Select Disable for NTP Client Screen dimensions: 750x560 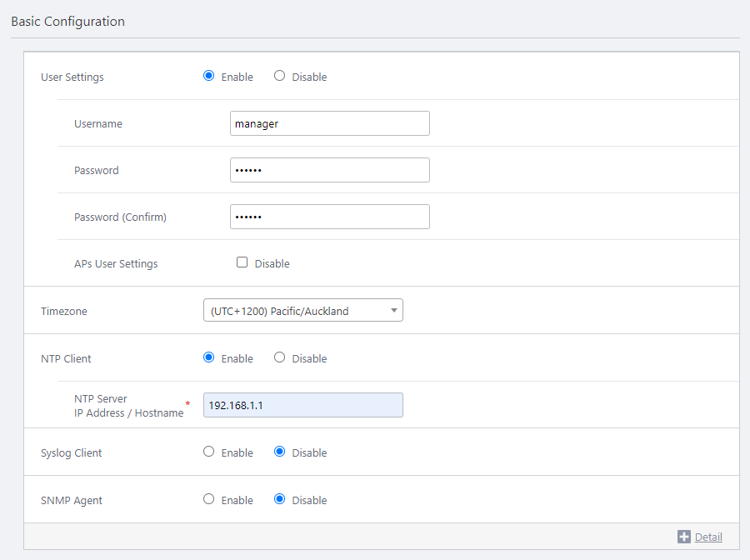pyautogui.click(x=280, y=357)
